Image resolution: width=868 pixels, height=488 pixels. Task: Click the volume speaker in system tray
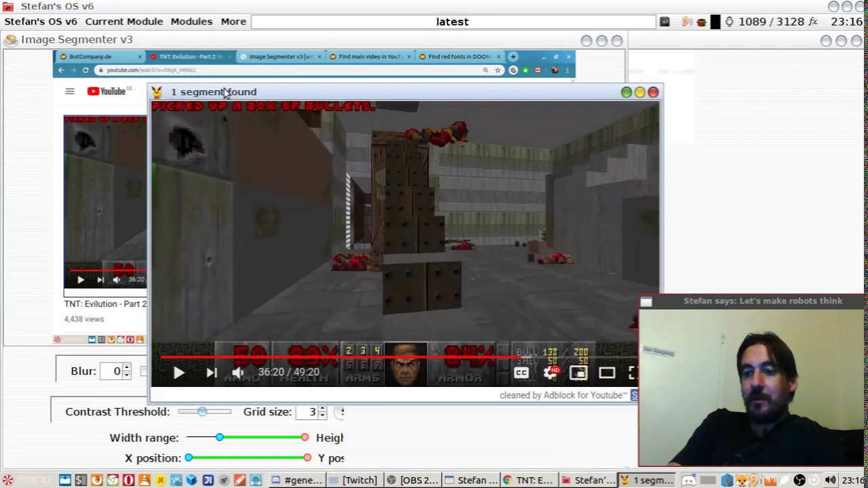pos(831,481)
